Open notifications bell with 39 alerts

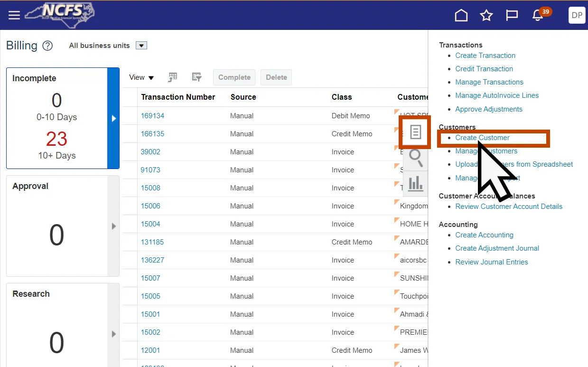click(x=538, y=16)
